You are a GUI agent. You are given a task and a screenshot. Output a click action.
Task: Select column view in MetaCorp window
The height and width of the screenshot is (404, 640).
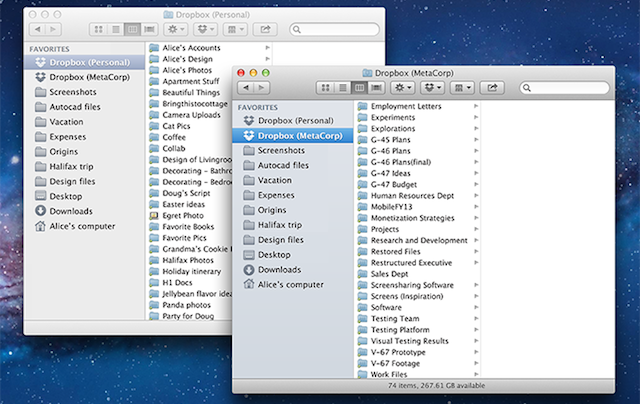pos(360,88)
